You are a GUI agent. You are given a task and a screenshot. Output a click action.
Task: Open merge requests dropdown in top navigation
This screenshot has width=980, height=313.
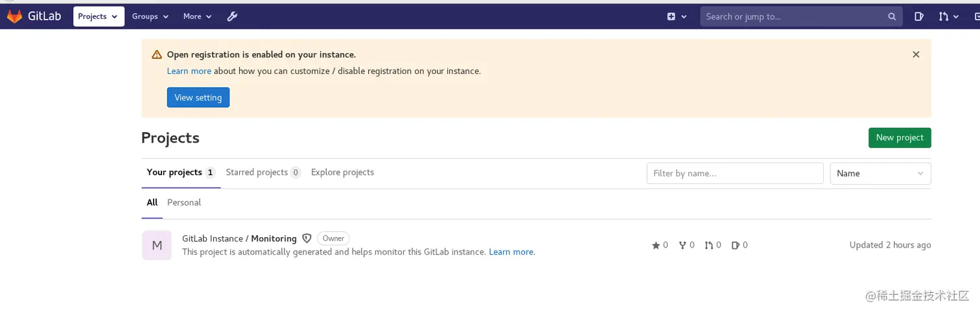tap(948, 16)
